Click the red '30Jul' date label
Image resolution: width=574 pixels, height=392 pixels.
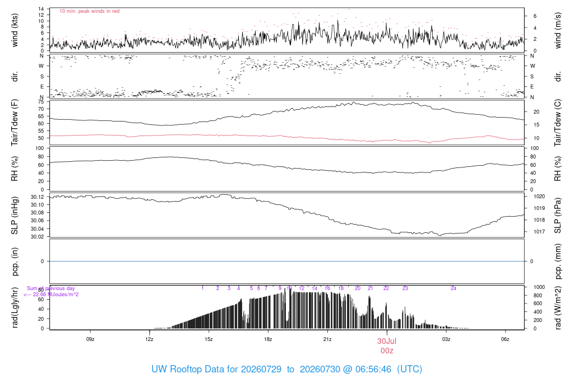coord(387,341)
